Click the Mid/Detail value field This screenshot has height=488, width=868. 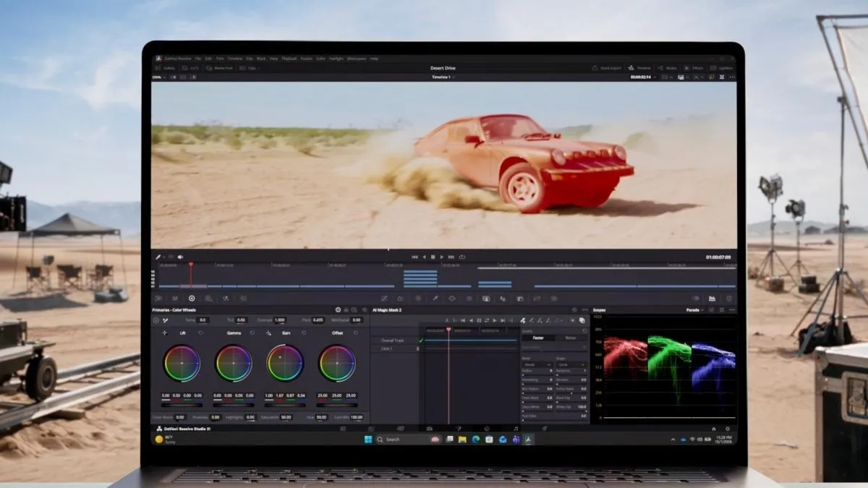357,320
